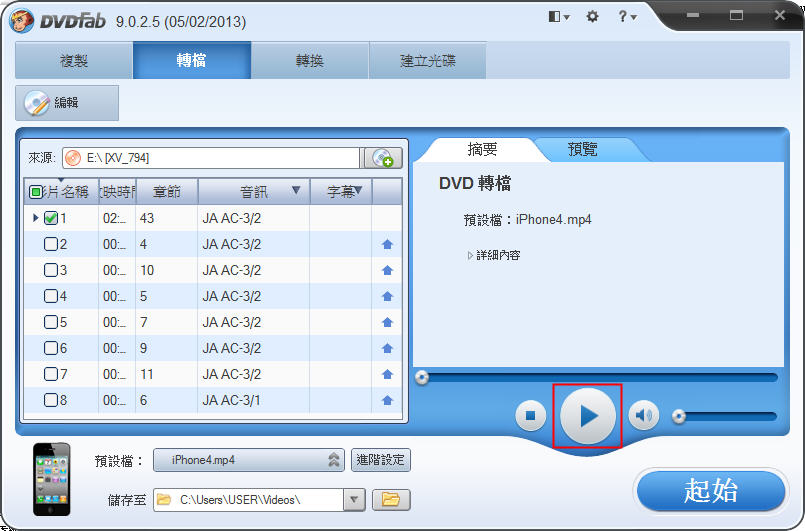Screen dimensions: 805x531
Task: Click the add disc source icon
Action: click(x=382, y=158)
